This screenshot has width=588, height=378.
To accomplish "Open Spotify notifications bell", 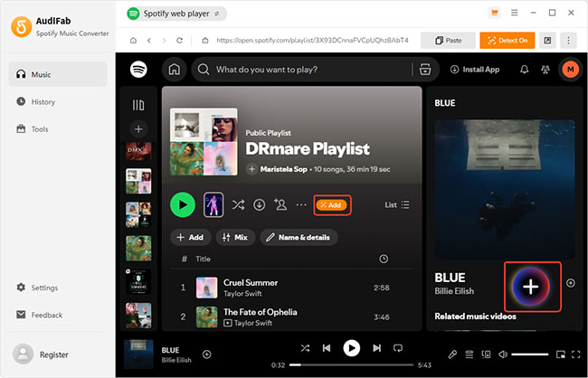I will tap(525, 70).
